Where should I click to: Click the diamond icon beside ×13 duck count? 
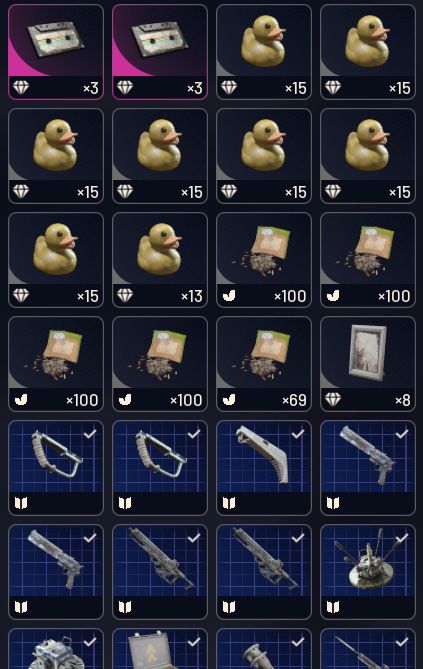click(125, 295)
